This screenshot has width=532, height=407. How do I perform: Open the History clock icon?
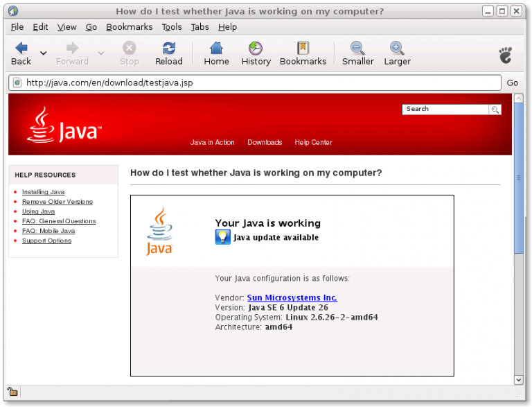(x=256, y=49)
